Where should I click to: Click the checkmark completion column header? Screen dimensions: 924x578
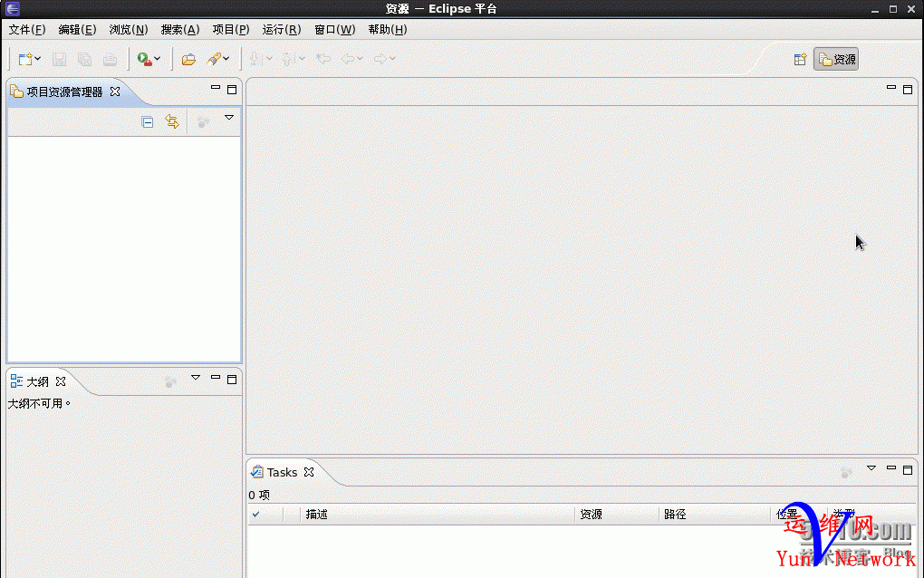(x=256, y=515)
